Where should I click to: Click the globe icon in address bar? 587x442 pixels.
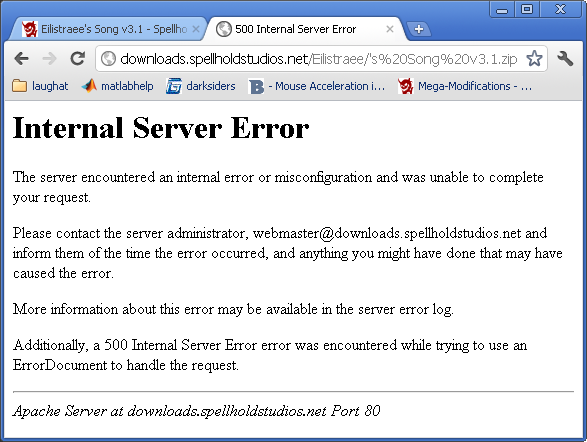108,59
